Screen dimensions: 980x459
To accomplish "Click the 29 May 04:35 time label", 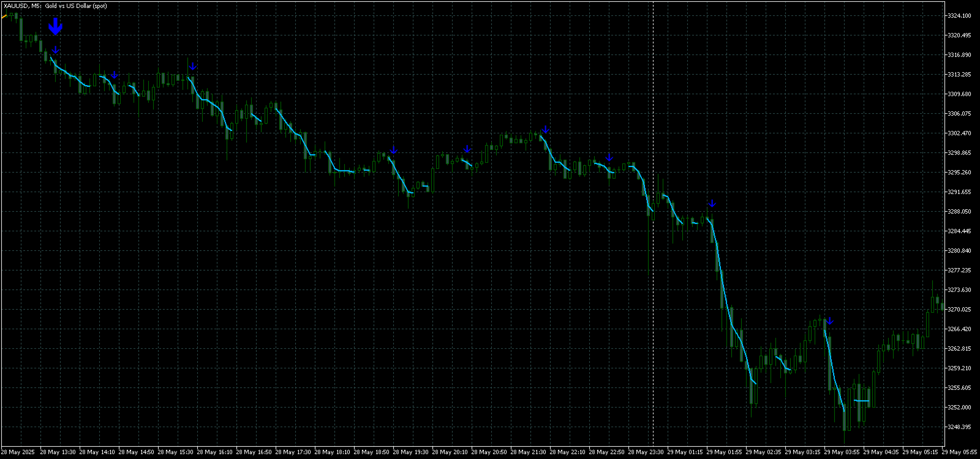I will tap(881, 452).
